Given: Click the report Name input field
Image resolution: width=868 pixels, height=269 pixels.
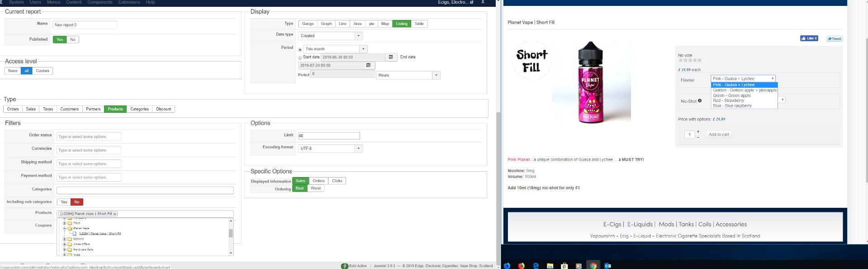Looking at the screenshot, I should (x=85, y=25).
